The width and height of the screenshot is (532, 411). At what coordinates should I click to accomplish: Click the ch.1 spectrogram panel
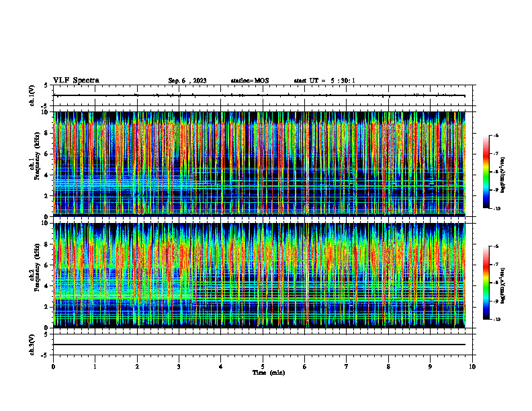(259, 164)
